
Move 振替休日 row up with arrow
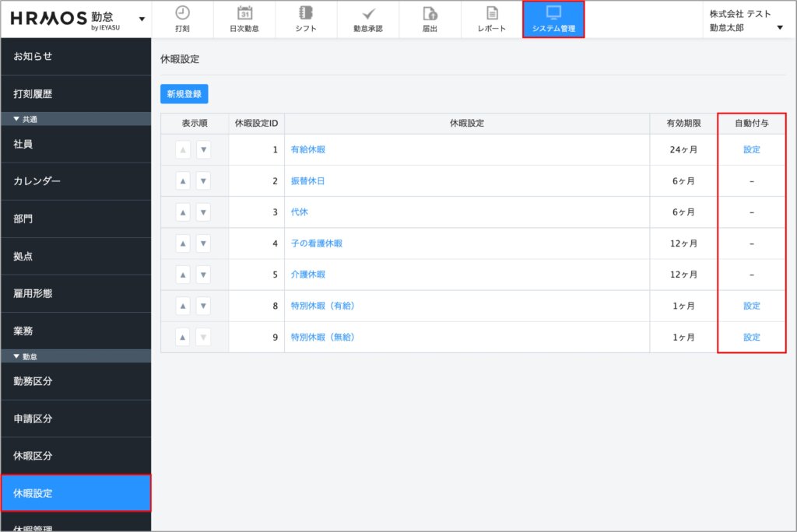pyautogui.click(x=183, y=181)
